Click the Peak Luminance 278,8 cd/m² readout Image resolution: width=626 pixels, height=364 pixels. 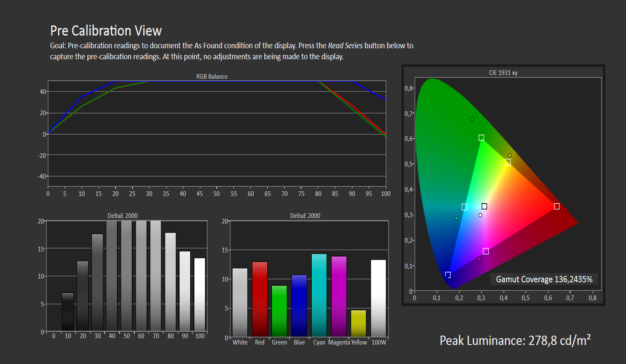515,341
